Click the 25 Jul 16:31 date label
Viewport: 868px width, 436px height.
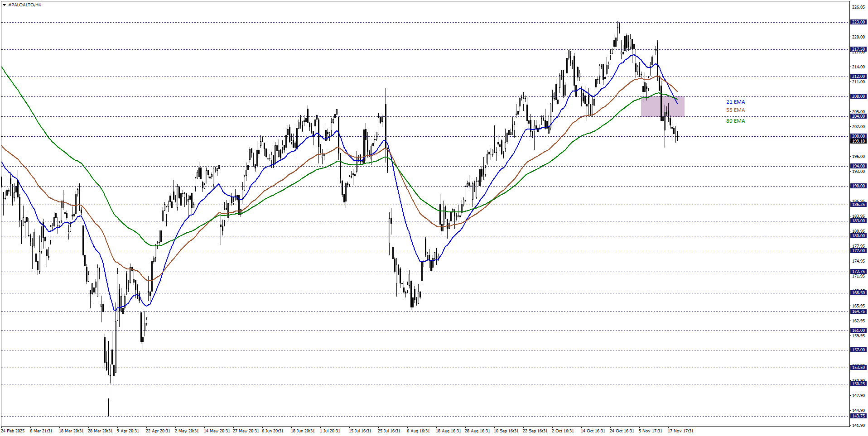[x=389, y=431]
